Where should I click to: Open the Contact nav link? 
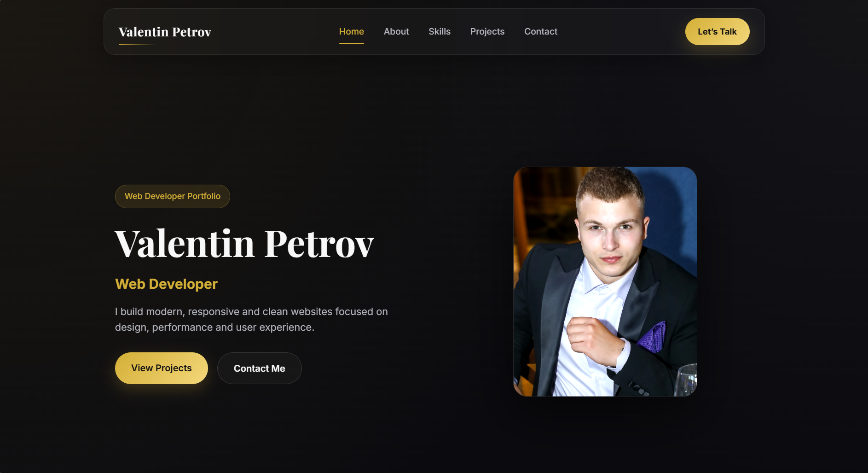[541, 31]
